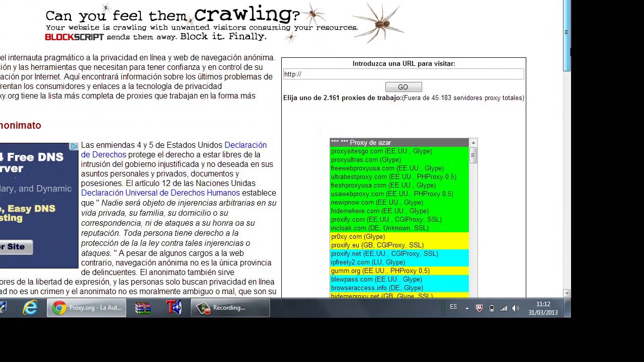Open the WinRAR taskbar icon
The height and width of the screenshot is (362, 644).
pyautogui.click(x=143, y=308)
